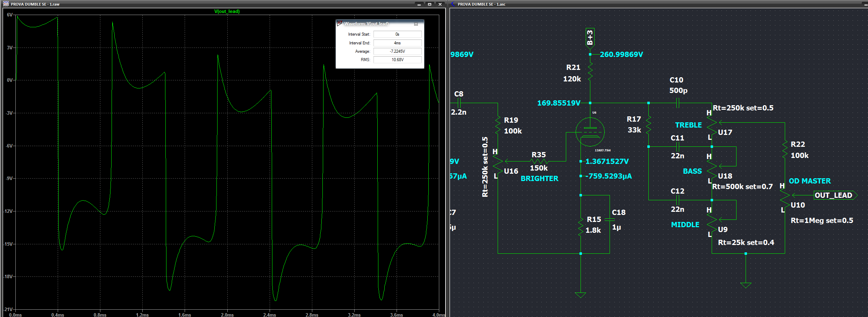Click the 12AX7 triode tube symbol
Screen dimensions: 868x317
590,132
